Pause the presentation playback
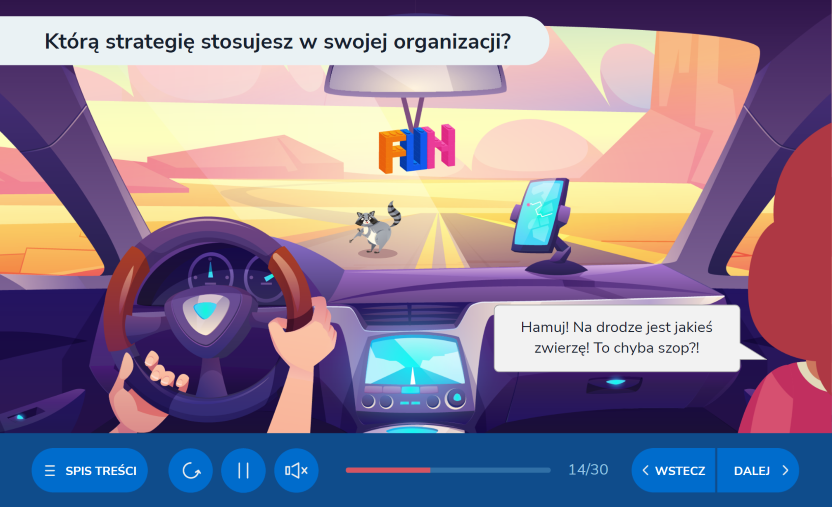Viewport: 832px width, 507px height. (x=243, y=470)
